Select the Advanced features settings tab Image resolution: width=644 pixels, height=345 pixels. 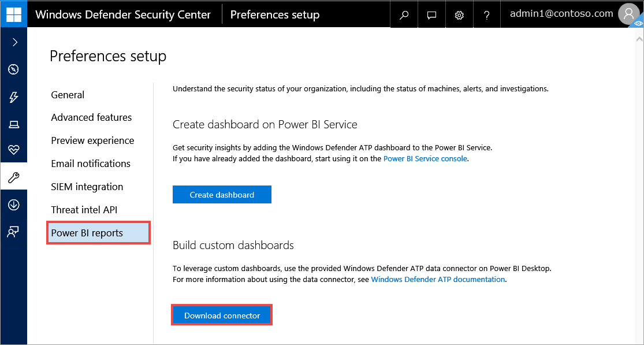coord(91,117)
